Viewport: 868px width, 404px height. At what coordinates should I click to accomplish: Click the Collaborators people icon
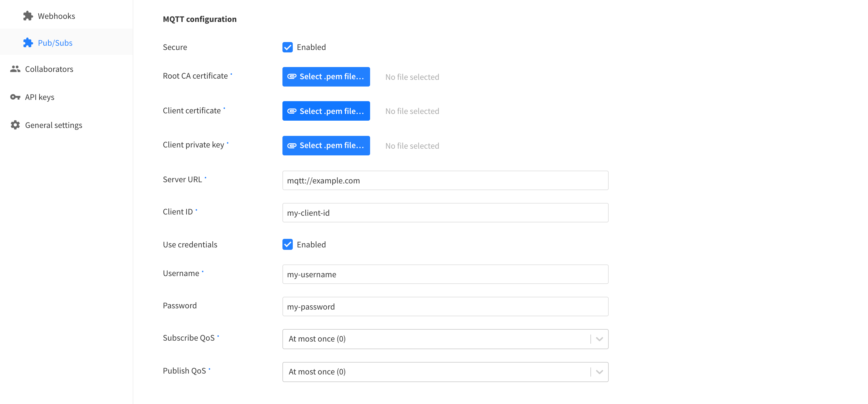(x=15, y=69)
